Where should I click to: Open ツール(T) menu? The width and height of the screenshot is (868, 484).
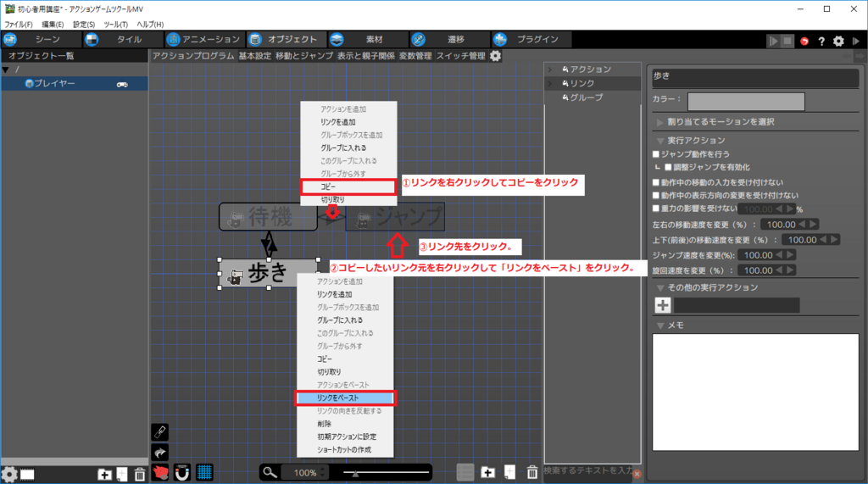click(x=115, y=25)
